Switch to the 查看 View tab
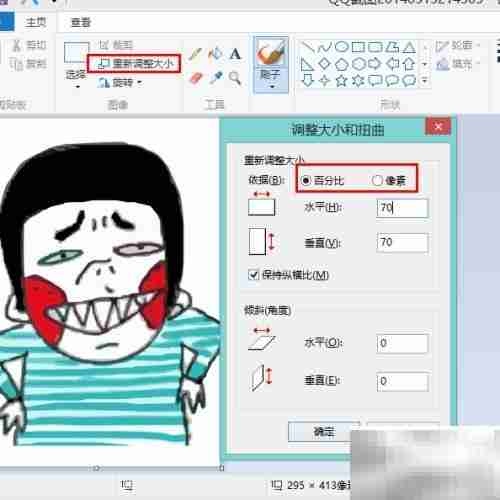Viewport: 500px width, 500px height. [81, 22]
